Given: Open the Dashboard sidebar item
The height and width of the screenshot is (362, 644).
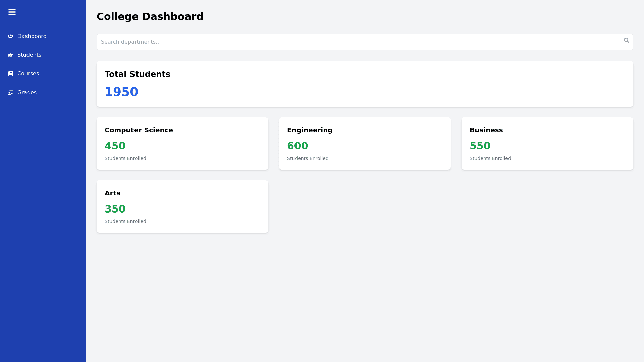Looking at the screenshot, I should coord(32,36).
